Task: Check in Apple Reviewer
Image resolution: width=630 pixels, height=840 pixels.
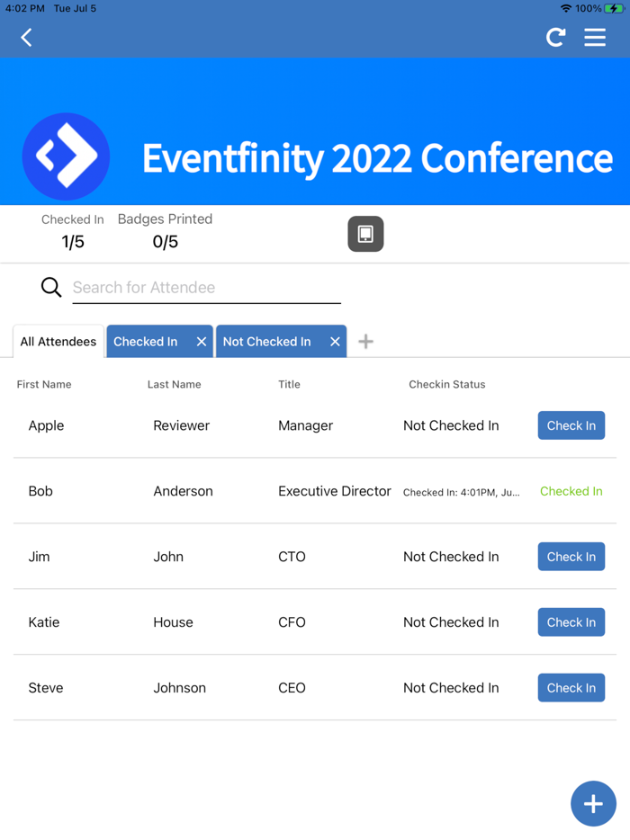Action: coord(571,425)
